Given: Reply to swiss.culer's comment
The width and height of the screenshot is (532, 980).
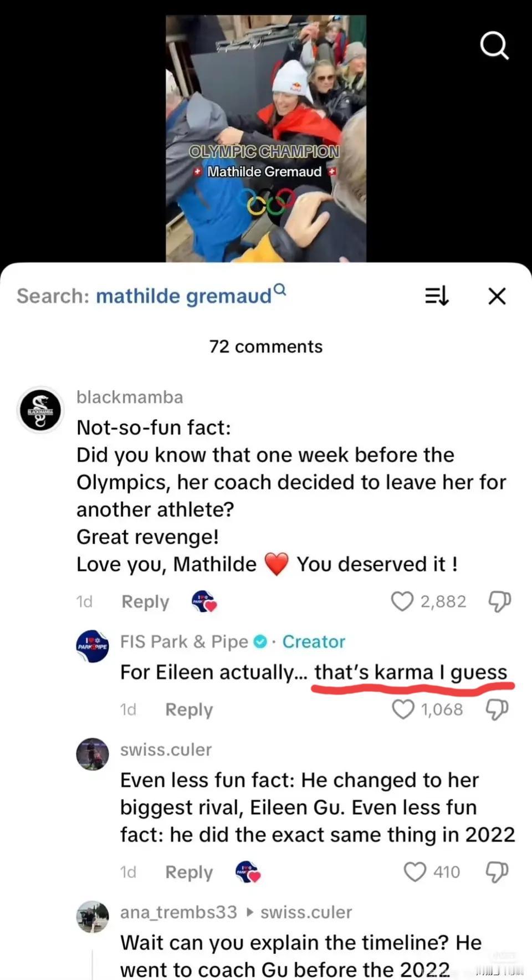Looking at the screenshot, I should (x=189, y=872).
